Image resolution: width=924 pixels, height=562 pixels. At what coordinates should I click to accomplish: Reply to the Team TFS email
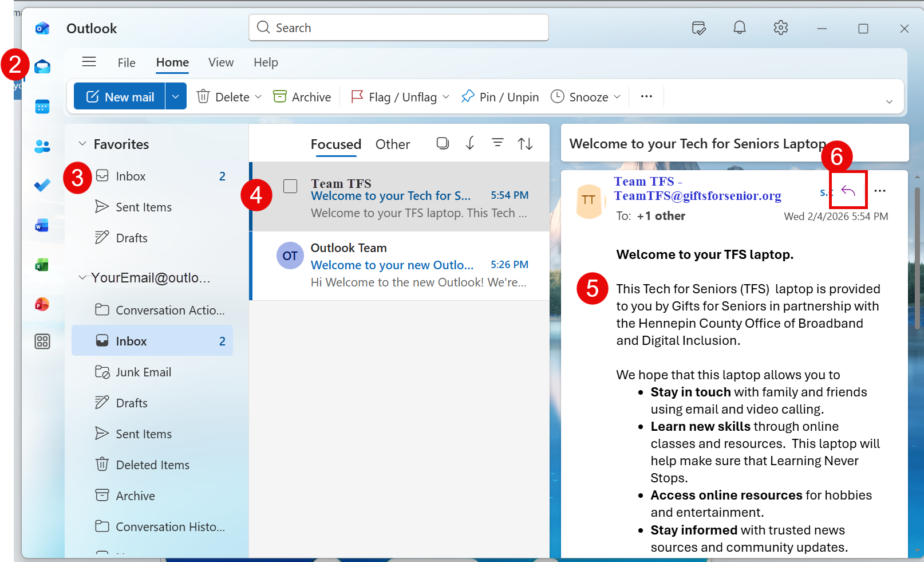coord(848,190)
